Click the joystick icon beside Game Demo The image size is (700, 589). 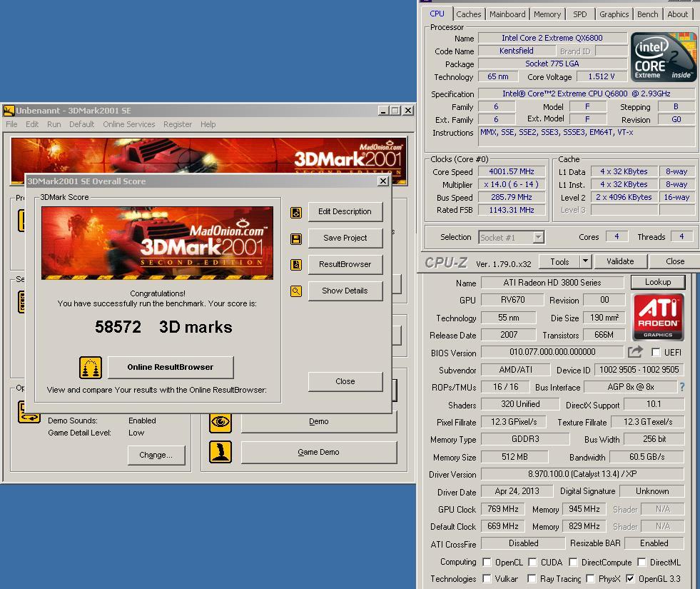pos(220,452)
